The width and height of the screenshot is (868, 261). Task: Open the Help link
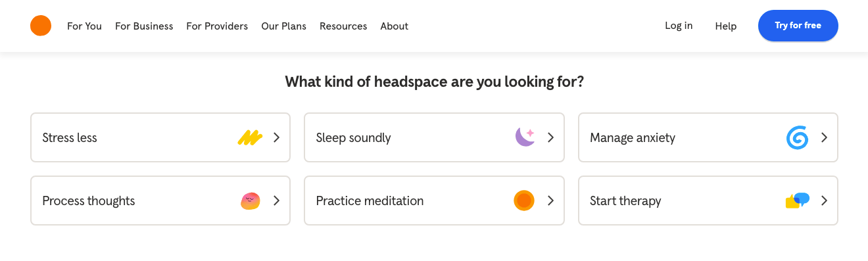(726, 26)
